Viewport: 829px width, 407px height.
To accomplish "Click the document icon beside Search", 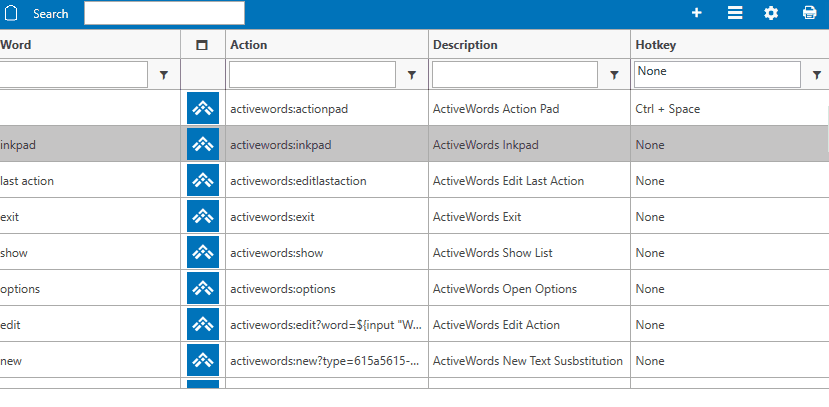I will click(x=13, y=13).
